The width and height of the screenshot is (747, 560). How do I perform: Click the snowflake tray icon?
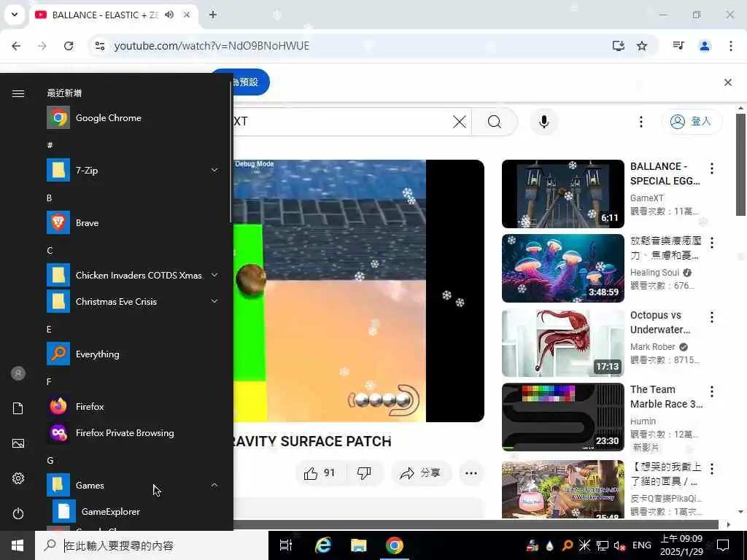pos(584,545)
